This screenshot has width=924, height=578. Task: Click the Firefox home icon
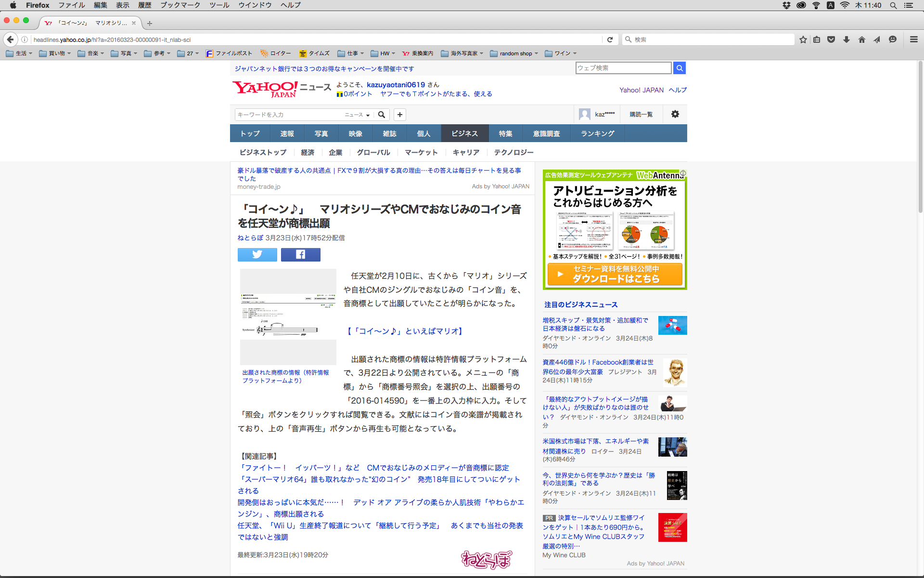[x=861, y=39]
